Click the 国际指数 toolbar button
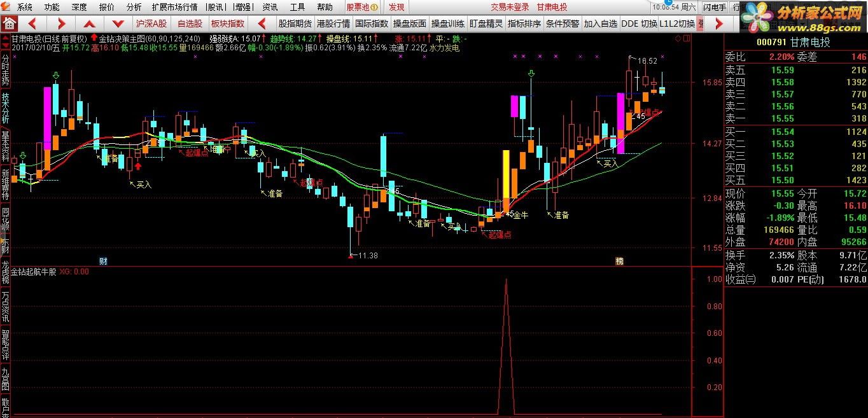The width and height of the screenshot is (868, 418). pos(372,24)
